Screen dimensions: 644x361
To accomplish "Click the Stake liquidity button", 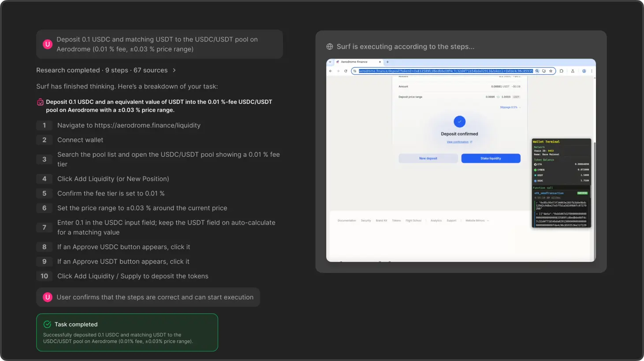I will click(x=491, y=158).
